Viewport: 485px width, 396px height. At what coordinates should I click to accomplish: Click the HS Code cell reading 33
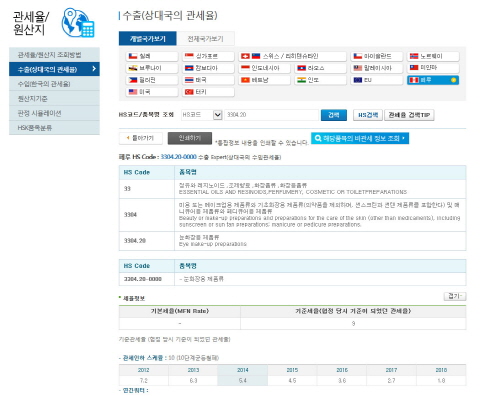pyautogui.click(x=147, y=189)
